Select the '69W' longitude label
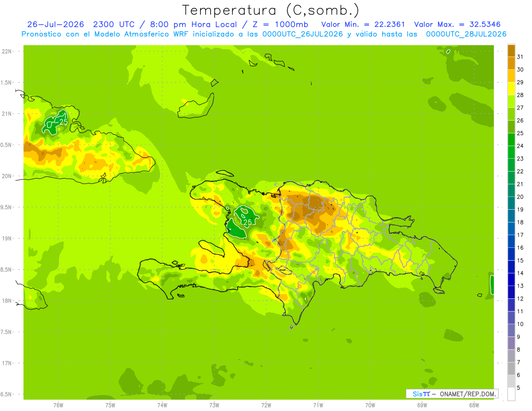This screenshot has height=411, width=532. (422, 405)
